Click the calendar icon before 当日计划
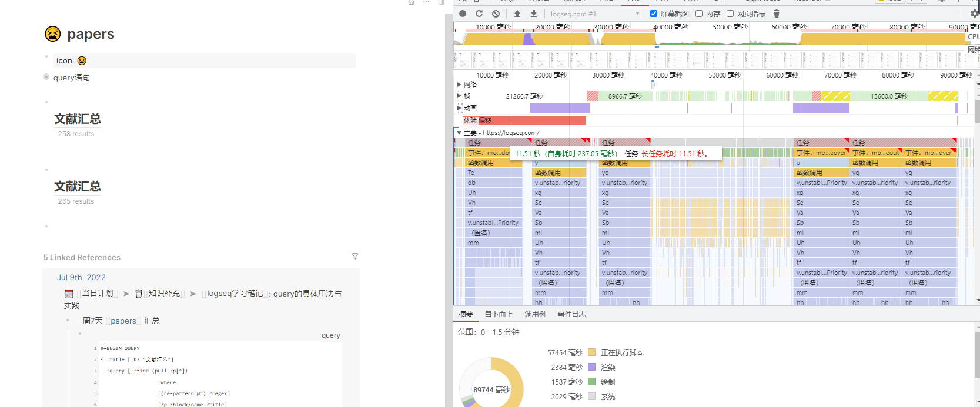Screen dimensions: 980x407 tap(69, 294)
